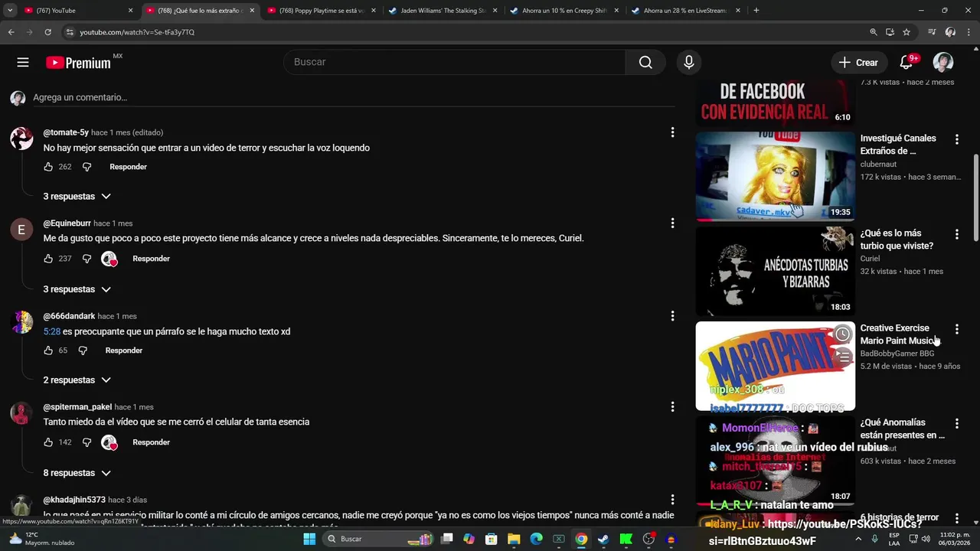Screen dimensions: 980x551
Task: Switch to Jaden Williams' The Stalking tab
Action: tap(443, 11)
